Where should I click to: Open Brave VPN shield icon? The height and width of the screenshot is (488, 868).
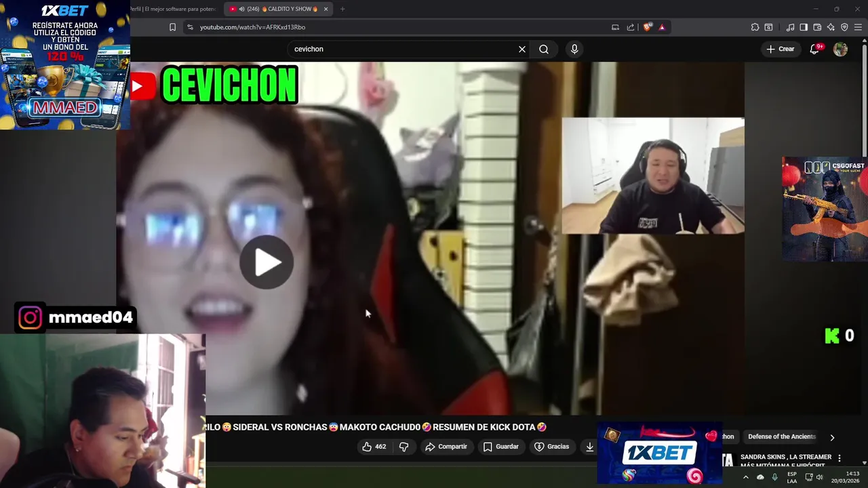(844, 27)
